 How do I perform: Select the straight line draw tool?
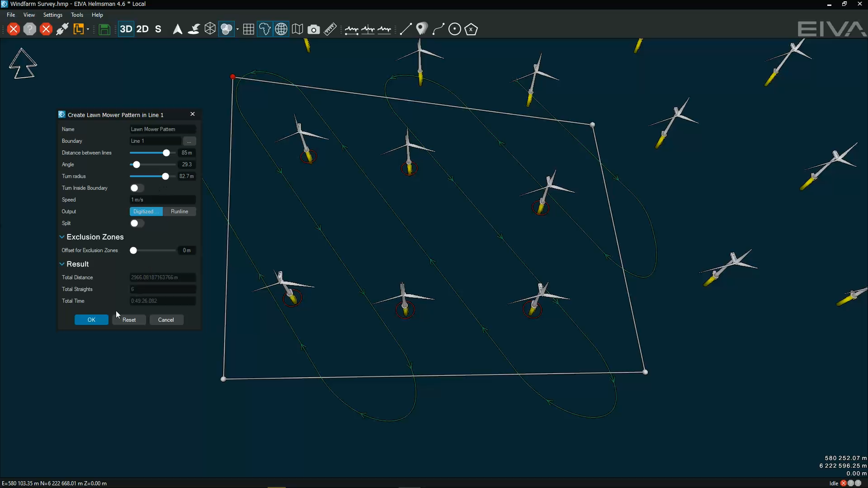[406, 29]
